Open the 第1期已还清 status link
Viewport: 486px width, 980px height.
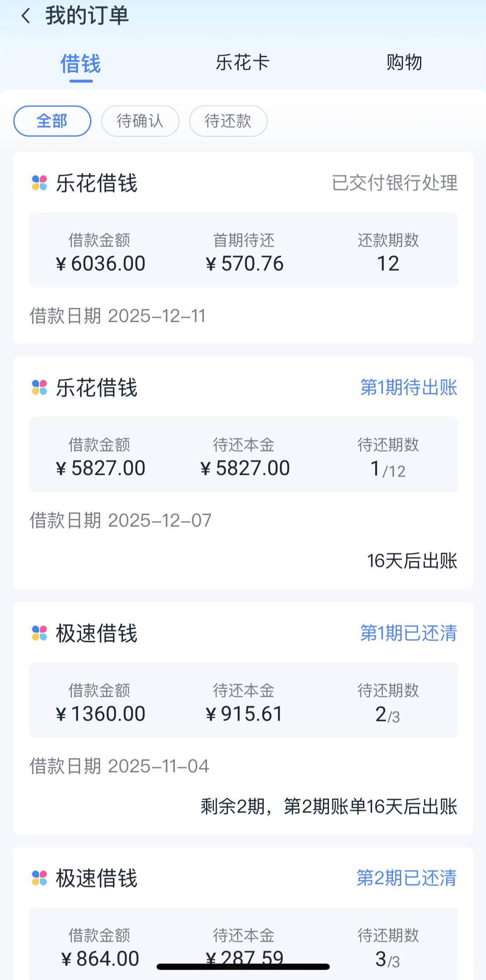(x=408, y=633)
